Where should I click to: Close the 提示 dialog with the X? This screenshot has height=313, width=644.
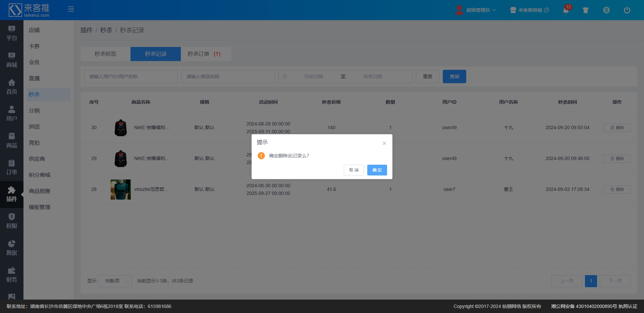[384, 143]
